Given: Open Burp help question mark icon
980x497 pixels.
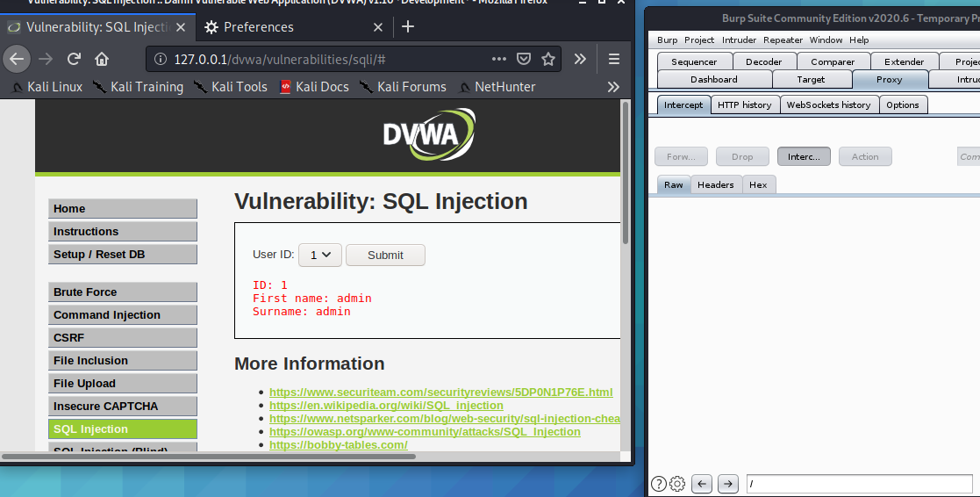Looking at the screenshot, I should point(658,484).
